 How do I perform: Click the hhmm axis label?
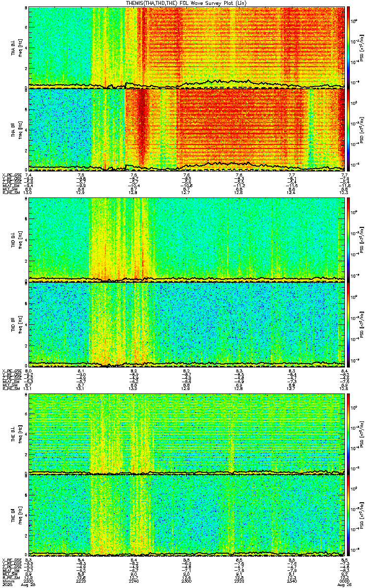click(x=7, y=581)
